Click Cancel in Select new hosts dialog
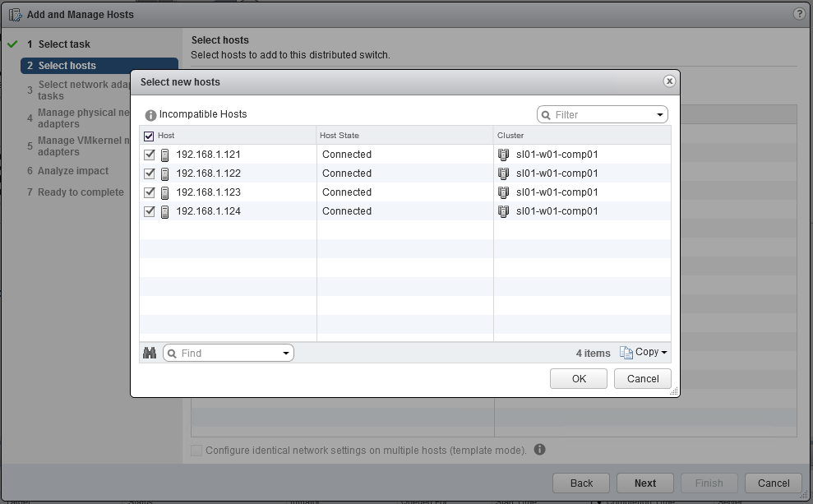This screenshot has width=813, height=504. (642, 378)
